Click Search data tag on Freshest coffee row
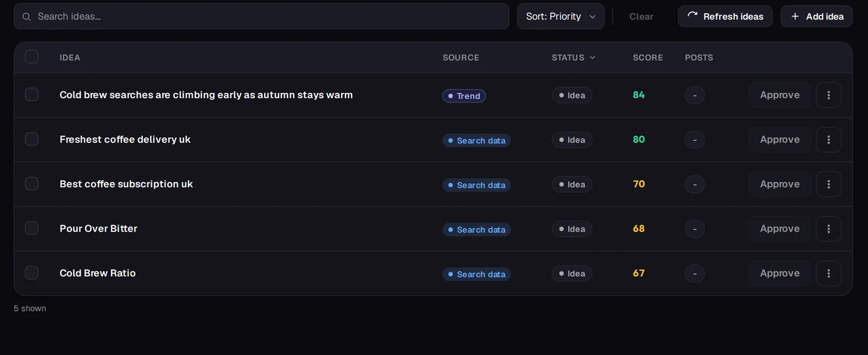The width and height of the screenshot is (868, 355). pos(476,141)
